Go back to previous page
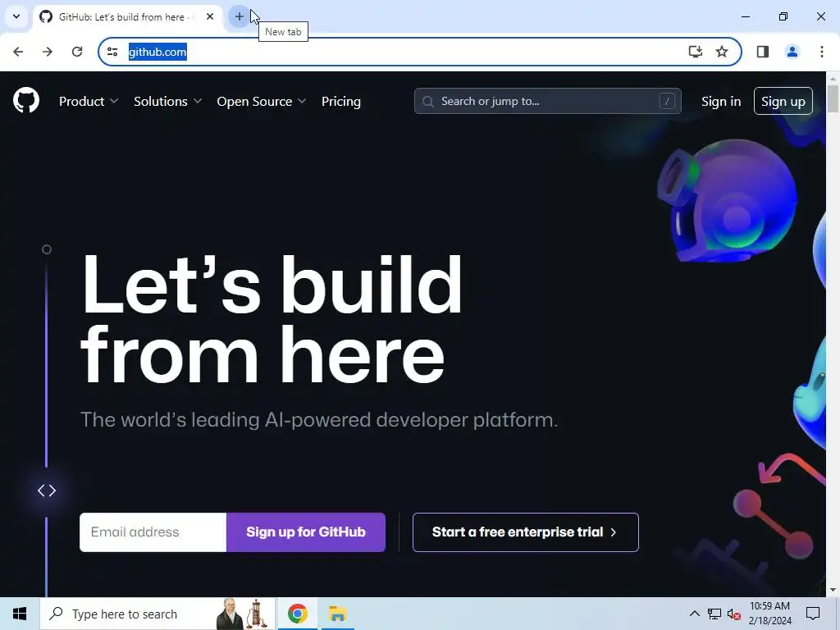 pos(18,52)
